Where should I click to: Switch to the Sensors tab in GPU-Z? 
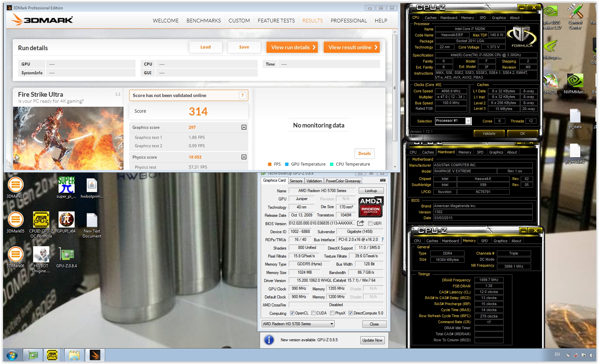coord(296,181)
